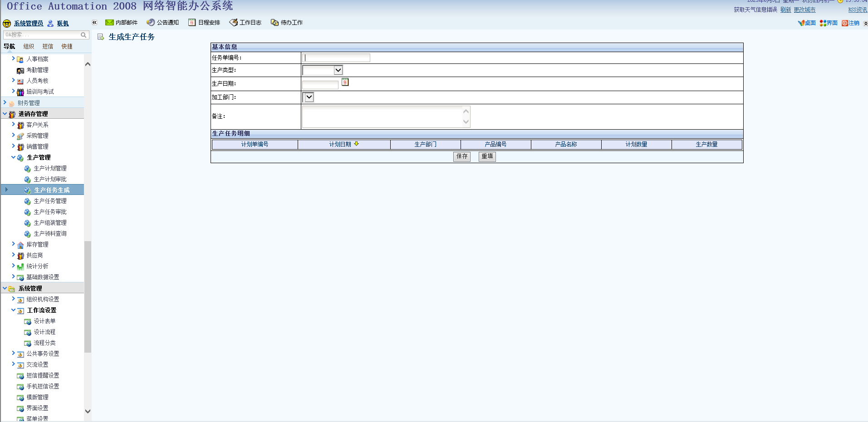
Task: Expand the 客户关系 tree node
Action: (x=13, y=124)
